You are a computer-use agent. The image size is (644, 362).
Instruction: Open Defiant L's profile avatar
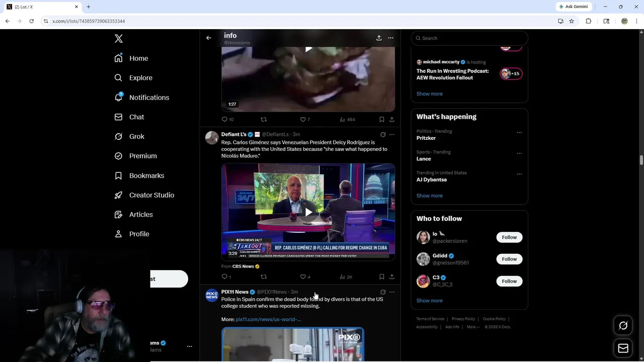pyautogui.click(x=212, y=137)
